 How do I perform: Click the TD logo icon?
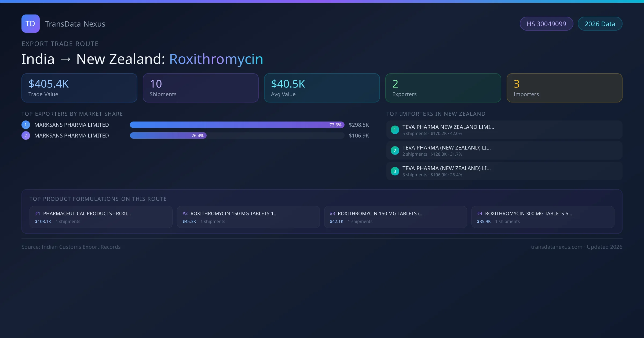[30, 24]
